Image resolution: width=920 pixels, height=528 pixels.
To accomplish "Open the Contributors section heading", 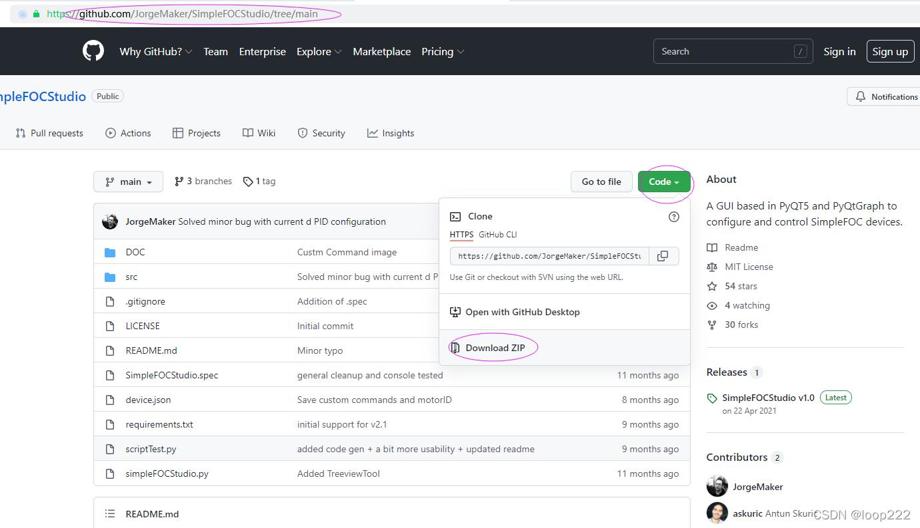I will [x=737, y=458].
